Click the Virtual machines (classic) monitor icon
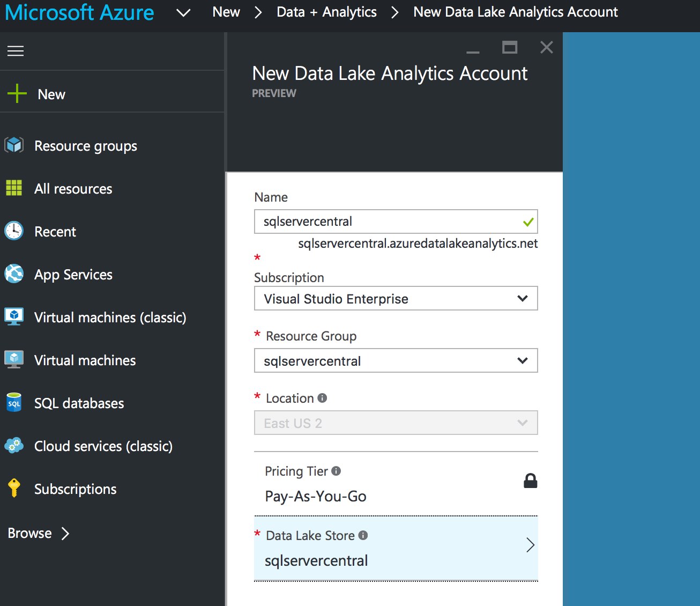Screen dimensions: 700x606 (x=14, y=317)
